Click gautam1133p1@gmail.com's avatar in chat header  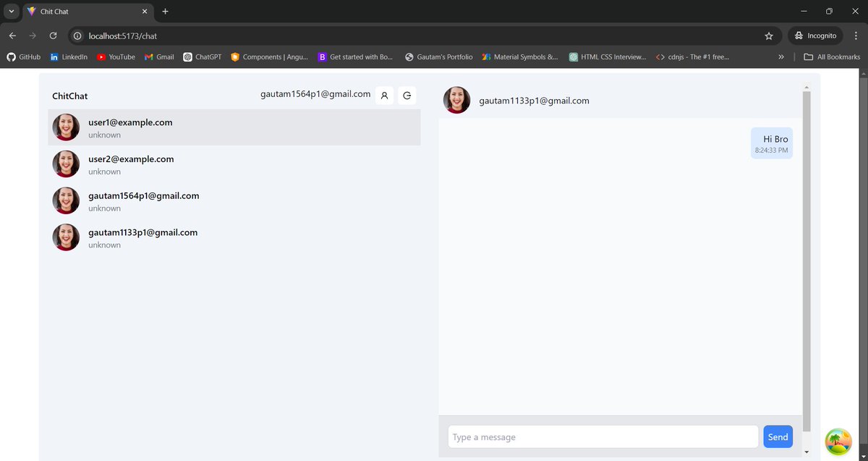[x=456, y=101]
